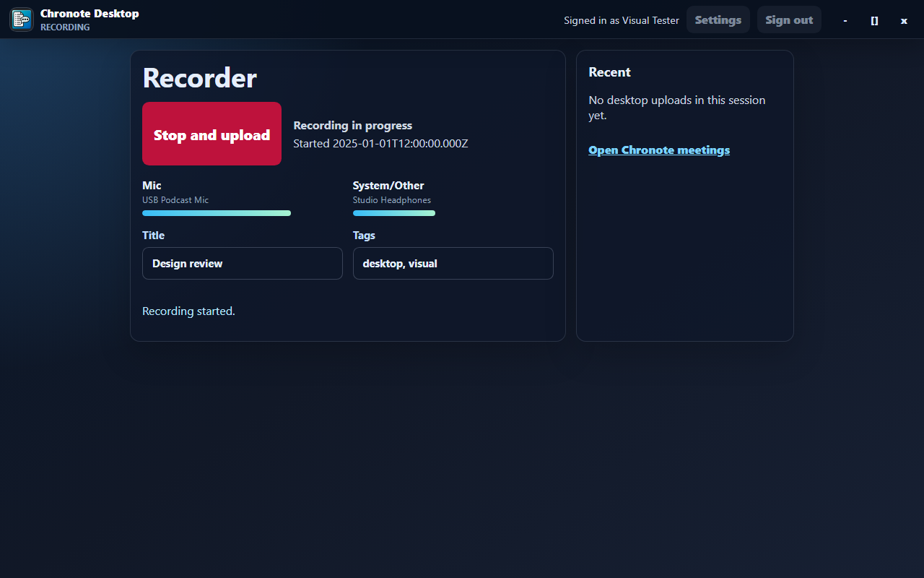Click the Recorder heading

200,78
